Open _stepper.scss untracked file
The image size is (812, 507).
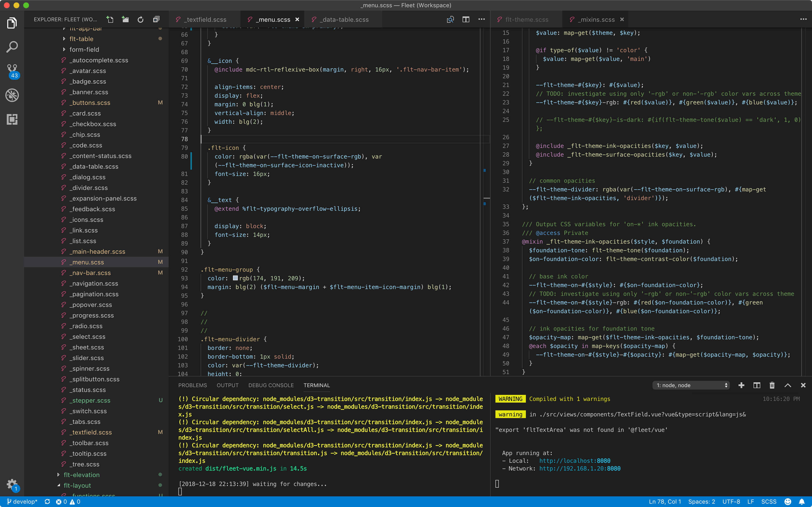coord(96,400)
